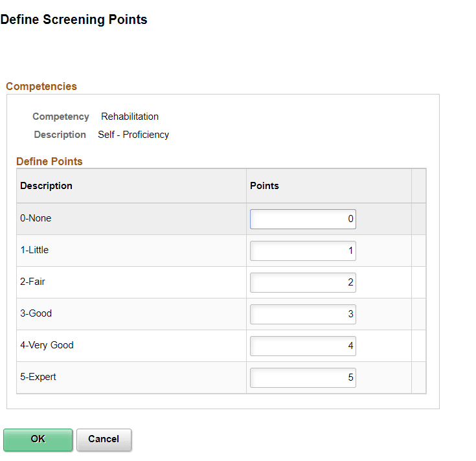This screenshot has height=461, width=476.
Task: Select the Points input for 1-Little
Action: pos(302,251)
